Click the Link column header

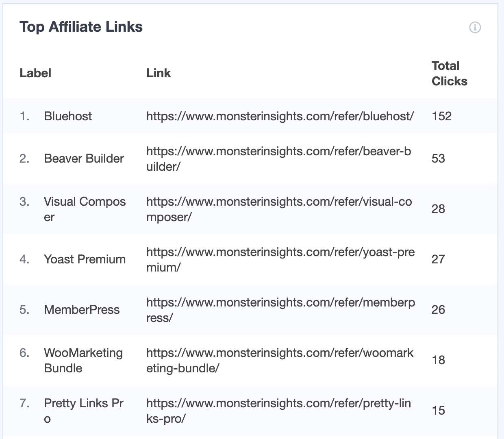coord(159,73)
